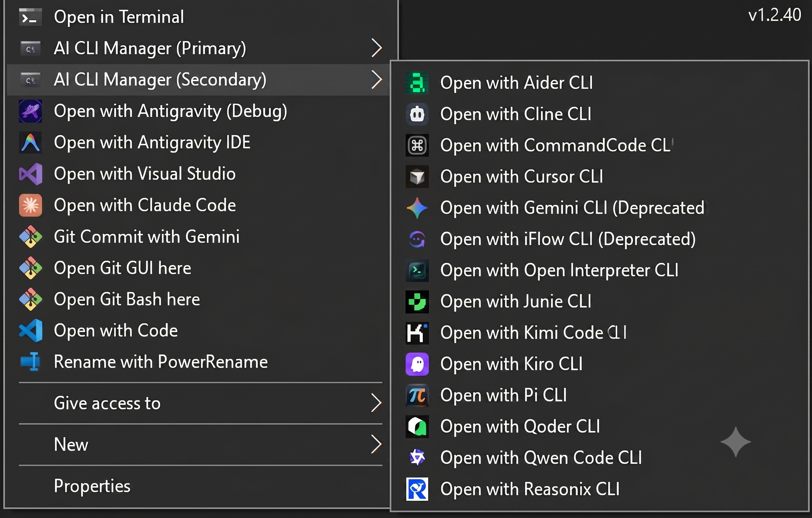This screenshot has width=812, height=518.
Task: Choose Rename with PowerRename
Action: (x=199, y=362)
